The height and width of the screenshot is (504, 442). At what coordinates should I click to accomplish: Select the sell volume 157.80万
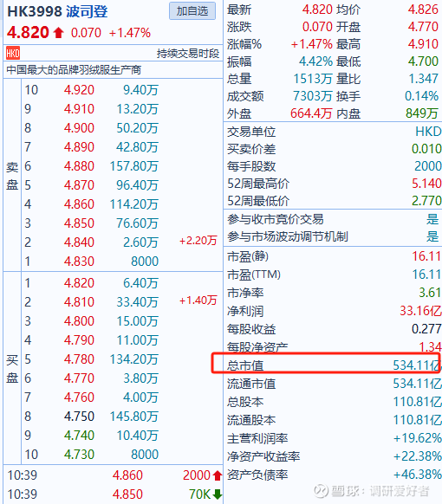coord(133,166)
